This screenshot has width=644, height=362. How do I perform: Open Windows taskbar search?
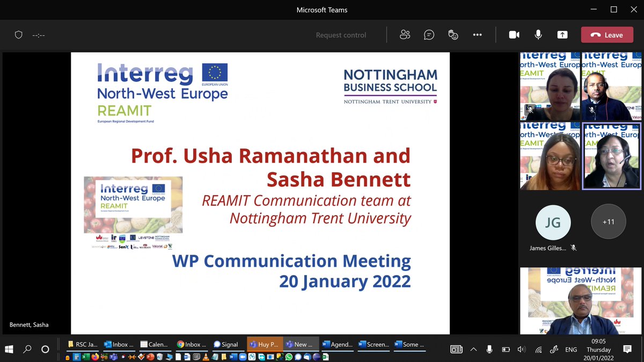pyautogui.click(x=27, y=349)
